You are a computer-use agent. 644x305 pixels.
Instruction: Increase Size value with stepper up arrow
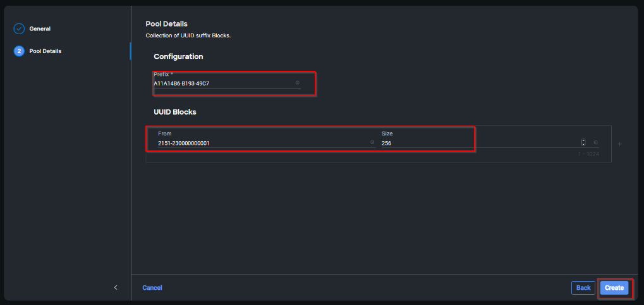583,140
